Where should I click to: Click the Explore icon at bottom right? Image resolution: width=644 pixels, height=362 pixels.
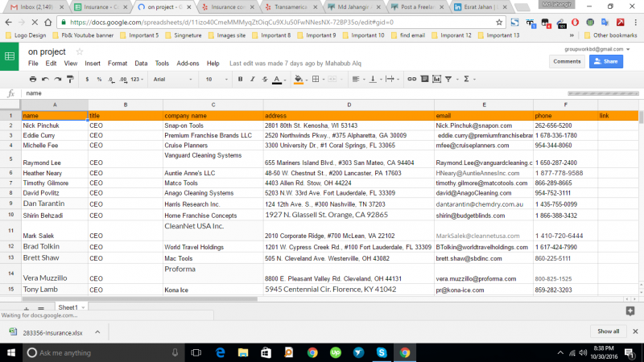pyautogui.click(x=630, y=311)
